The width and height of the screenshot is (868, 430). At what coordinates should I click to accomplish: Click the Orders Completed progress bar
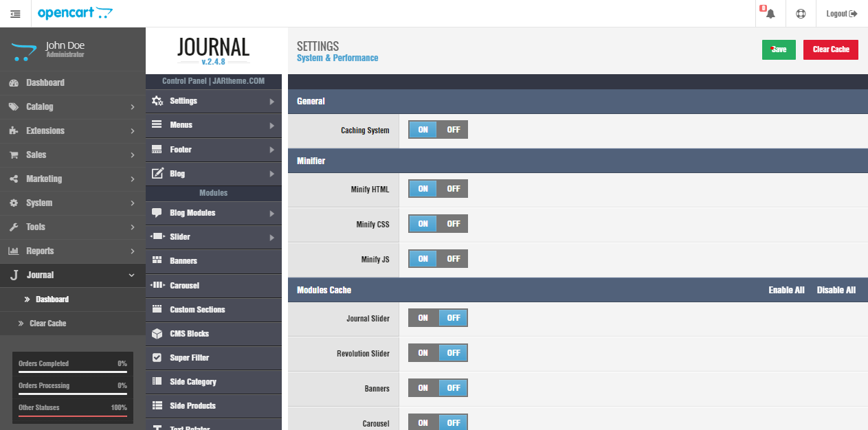coord(73,372)
